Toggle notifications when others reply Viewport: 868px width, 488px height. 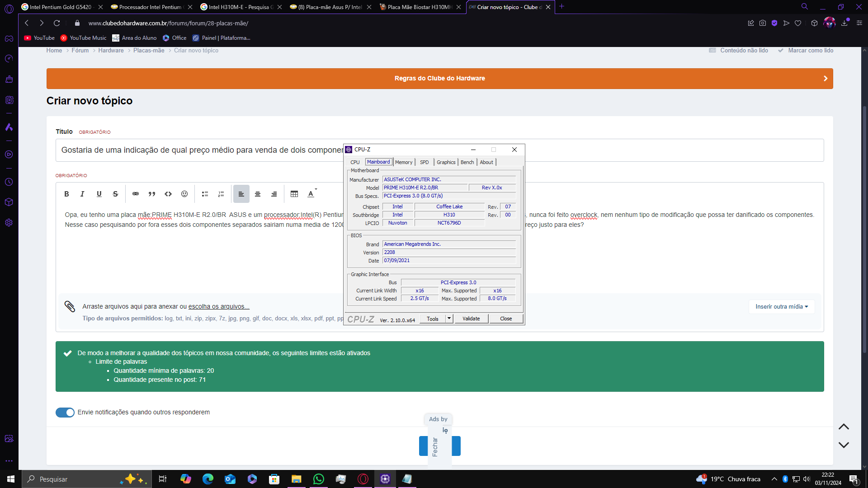65,413
